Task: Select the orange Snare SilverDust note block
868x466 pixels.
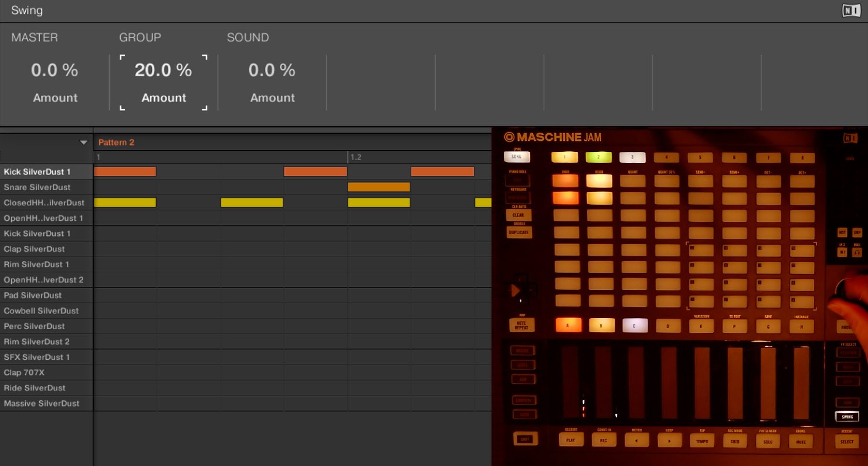Action: coord(379,187)
